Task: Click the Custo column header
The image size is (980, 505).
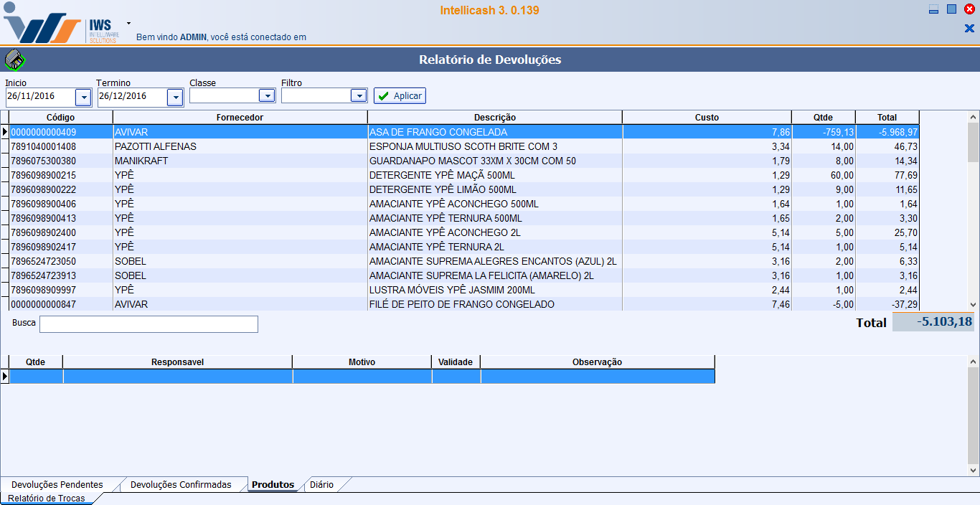Action: (x=707, y=118)
